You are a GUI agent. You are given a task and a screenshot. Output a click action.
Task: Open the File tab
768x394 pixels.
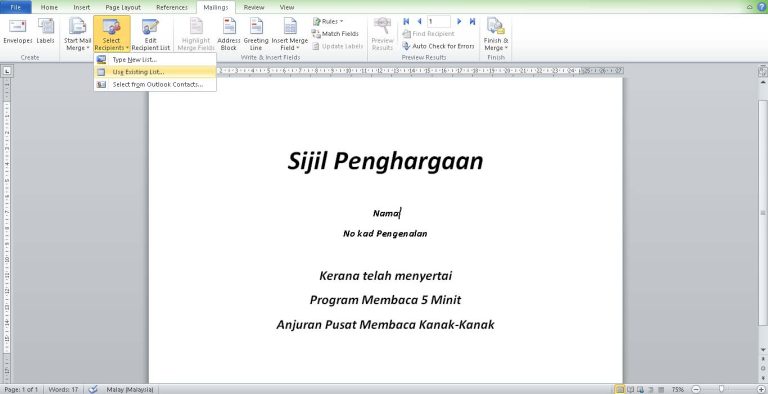click(16, 7)
